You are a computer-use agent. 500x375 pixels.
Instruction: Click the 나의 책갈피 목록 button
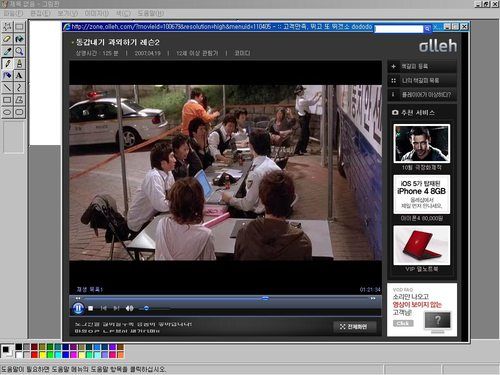[x=422, y=80]
